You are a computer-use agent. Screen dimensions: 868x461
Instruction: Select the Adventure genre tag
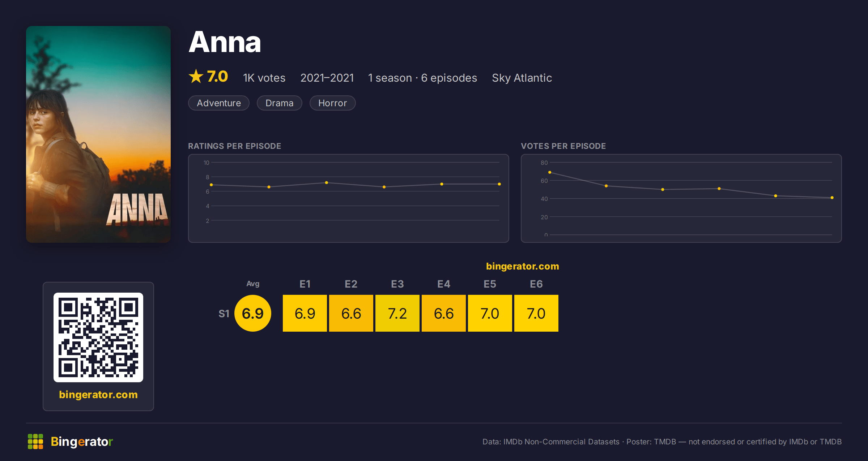(219, 103)
